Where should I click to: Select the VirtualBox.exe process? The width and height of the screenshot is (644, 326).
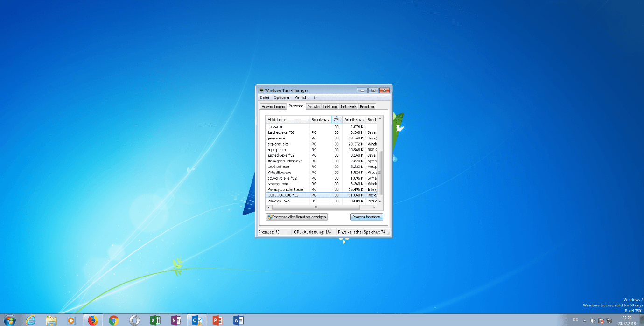tap(322, 173)
